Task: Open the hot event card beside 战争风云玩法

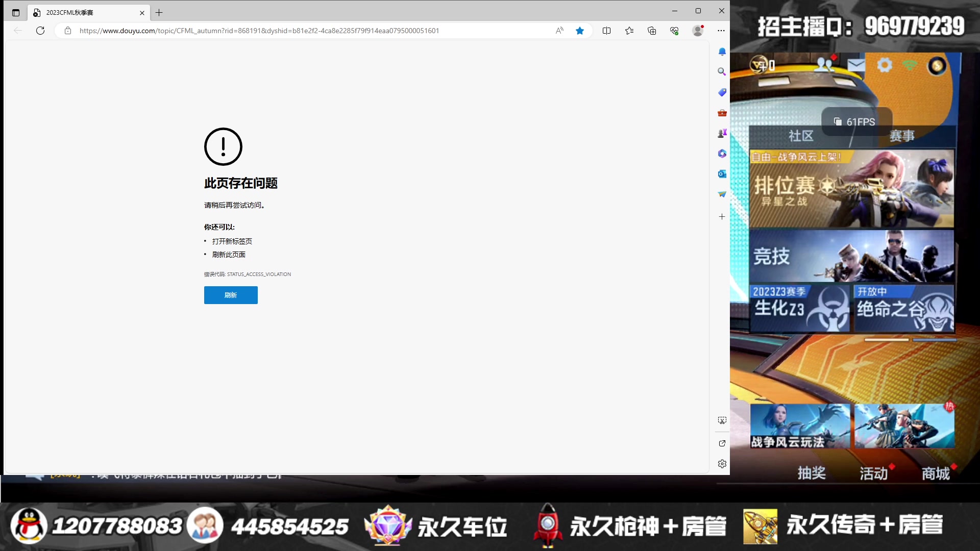Action: click(x=904, y=426)
